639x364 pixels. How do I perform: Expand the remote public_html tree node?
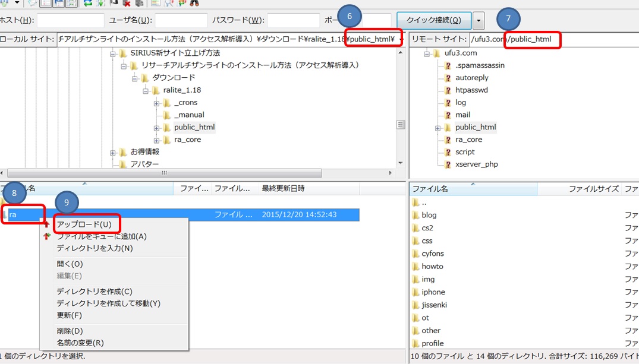[438, 128]
